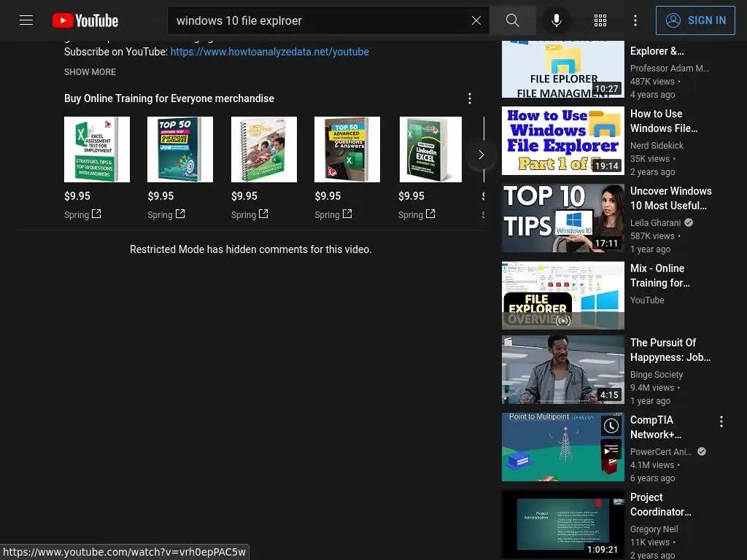Open 'How to Use Windows File...' title

664,121
